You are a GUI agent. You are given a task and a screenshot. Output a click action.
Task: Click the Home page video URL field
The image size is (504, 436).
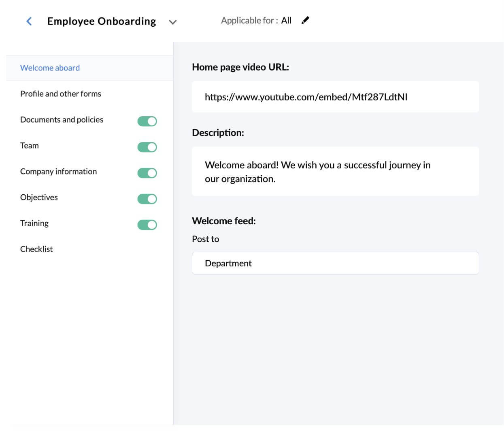(x=335, y=97)
